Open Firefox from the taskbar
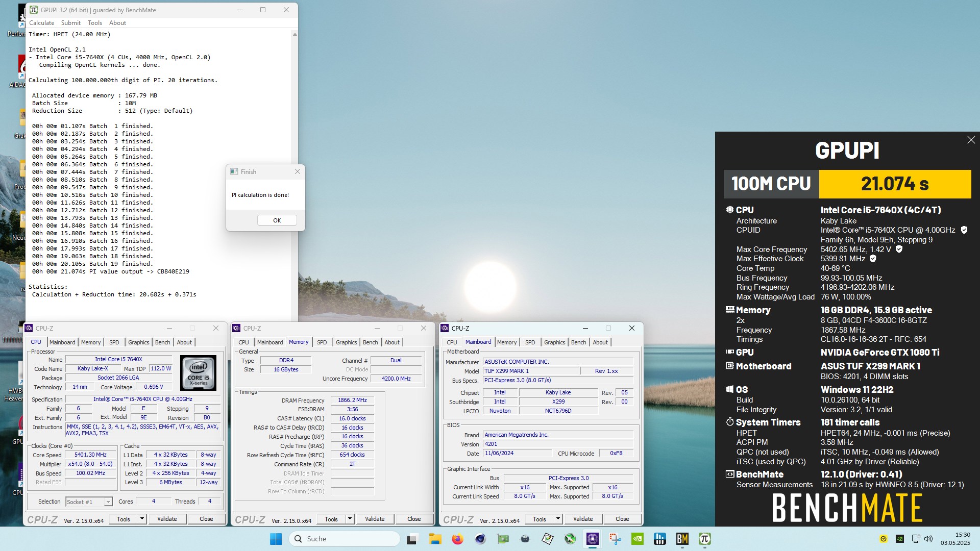The width and height of the screenshot is (980, 551). pos(457,539)
